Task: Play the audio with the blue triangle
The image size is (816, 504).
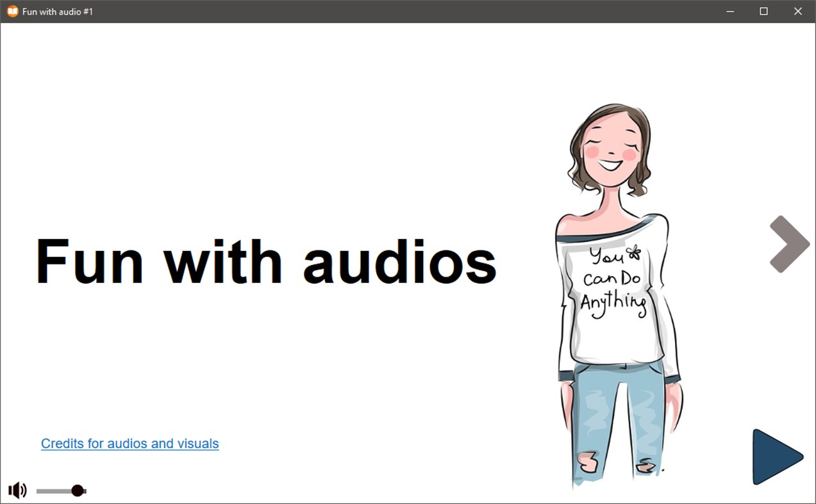Action: click(x=778, y=457)
